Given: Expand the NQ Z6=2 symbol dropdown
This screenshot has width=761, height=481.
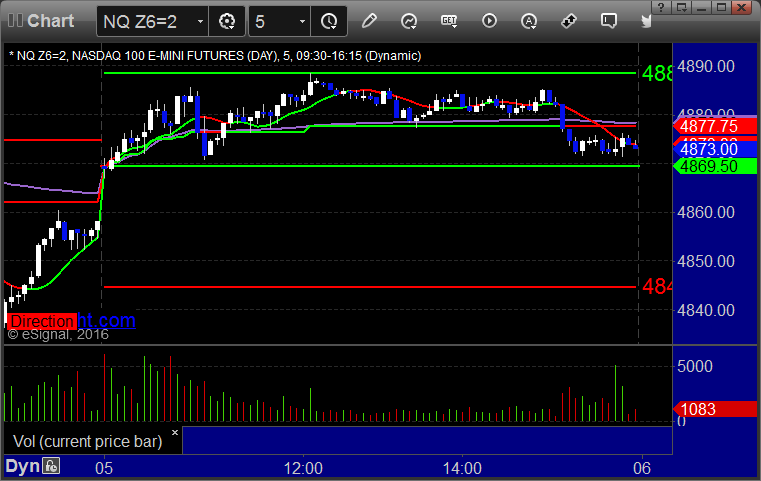Looking at the screenshot, I should pos(200,21).
